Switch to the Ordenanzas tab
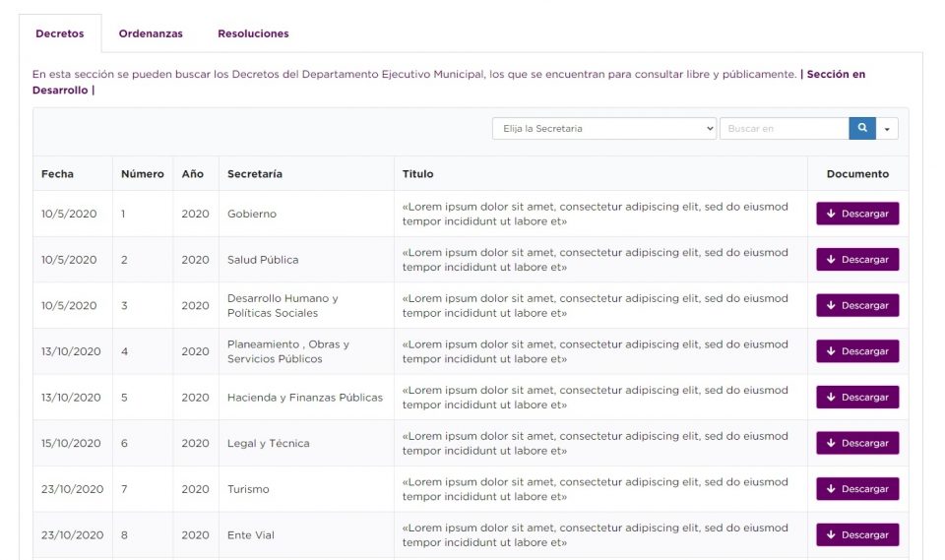 pyautogui.click(x=151, y=33)
